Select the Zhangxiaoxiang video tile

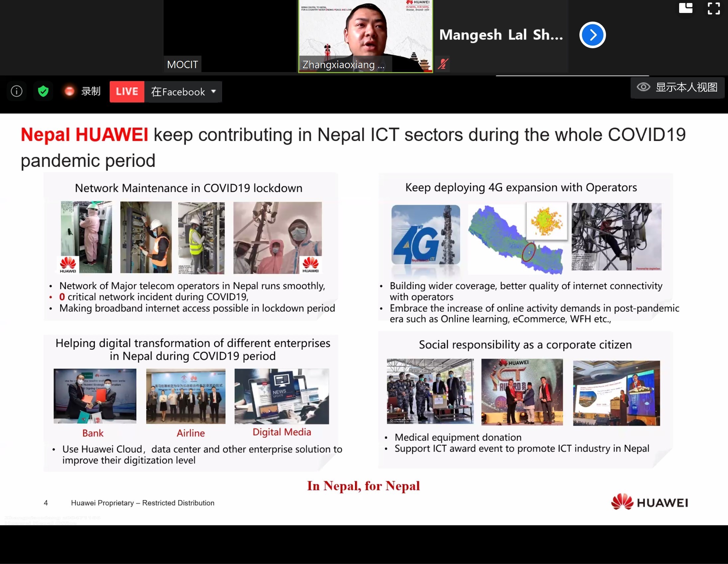pyautogui.click(x=365, y=36)
